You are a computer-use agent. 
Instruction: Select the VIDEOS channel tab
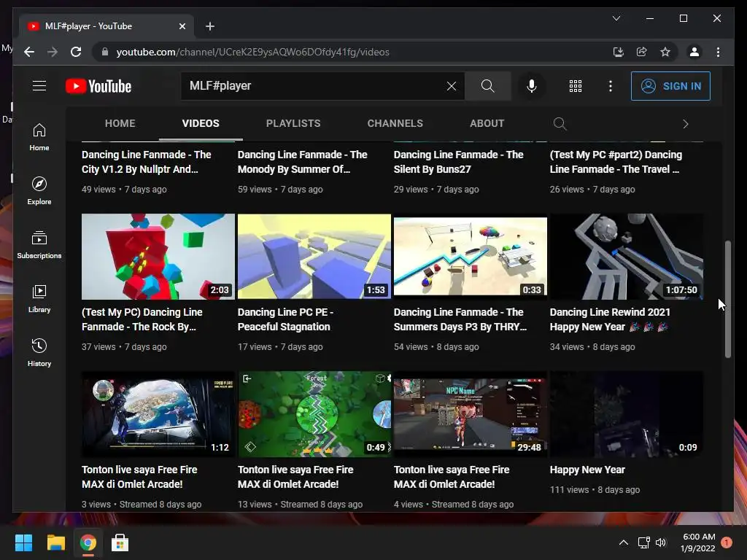point(201,123)
